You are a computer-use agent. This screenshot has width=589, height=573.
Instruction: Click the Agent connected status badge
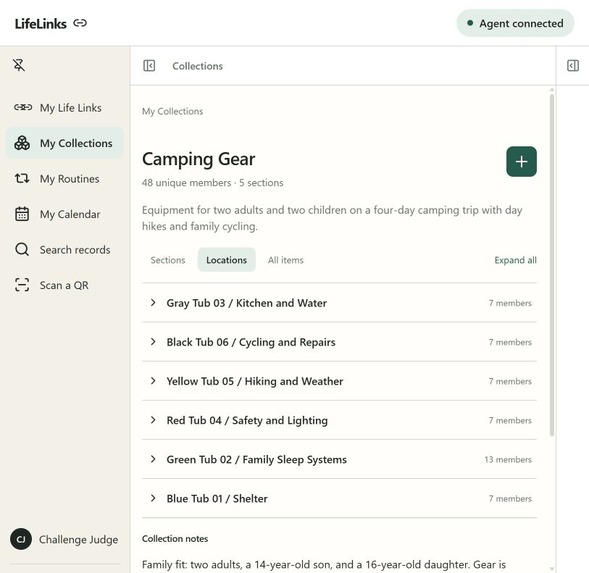515,23
